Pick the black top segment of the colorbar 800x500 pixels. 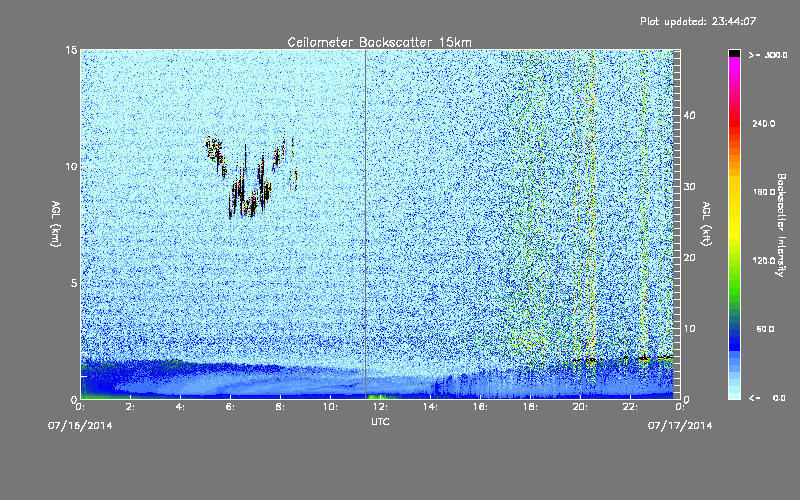click(x=734, y=53)
